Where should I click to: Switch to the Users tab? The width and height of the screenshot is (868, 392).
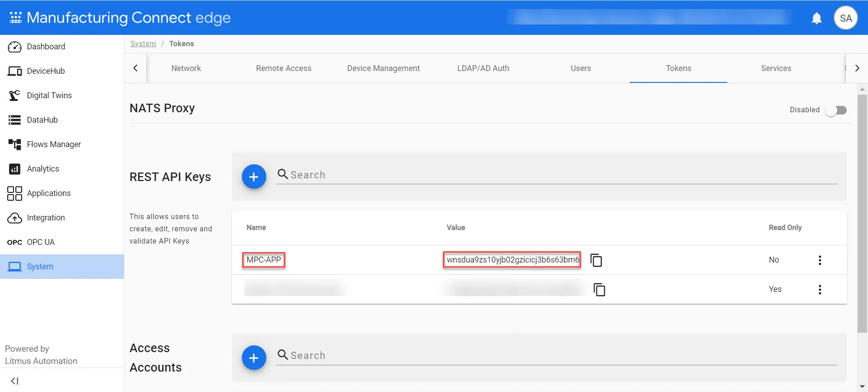[581, 68]
